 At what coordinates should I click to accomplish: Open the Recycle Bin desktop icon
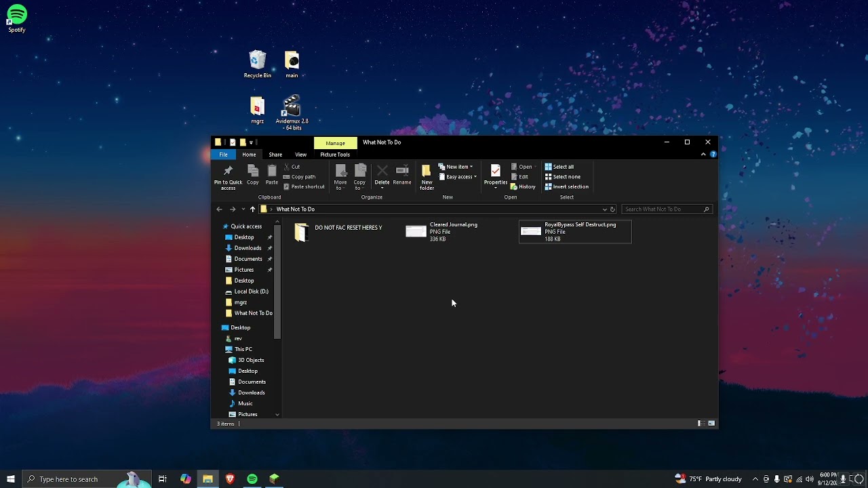tap(258, 64)
